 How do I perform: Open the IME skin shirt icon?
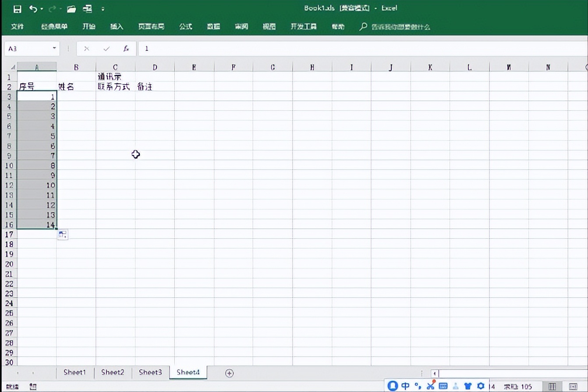[x=468, y=386]
